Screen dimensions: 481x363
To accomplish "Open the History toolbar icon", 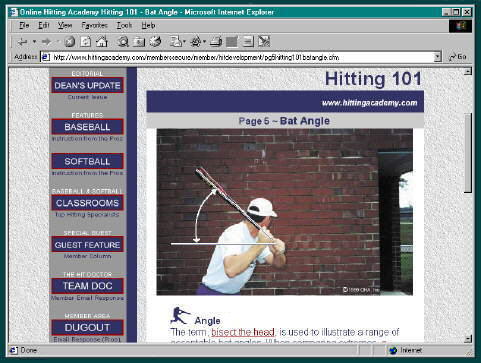I will (x=155, y=42).
